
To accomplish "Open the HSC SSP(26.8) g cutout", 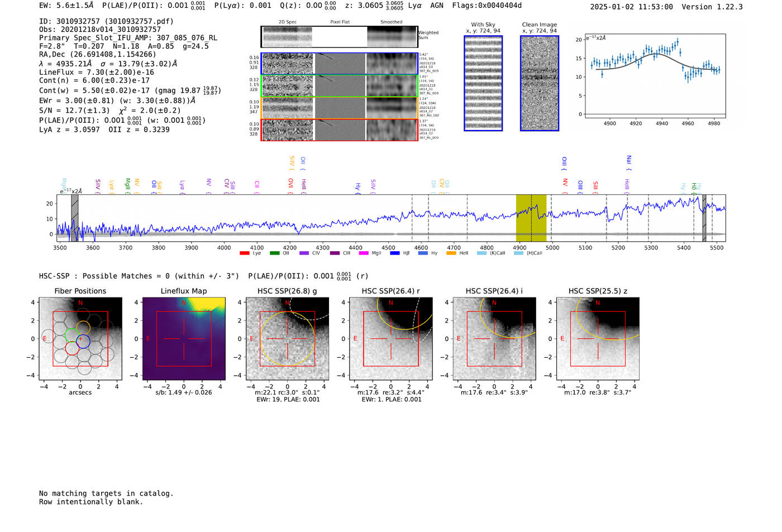I will 288,339.
